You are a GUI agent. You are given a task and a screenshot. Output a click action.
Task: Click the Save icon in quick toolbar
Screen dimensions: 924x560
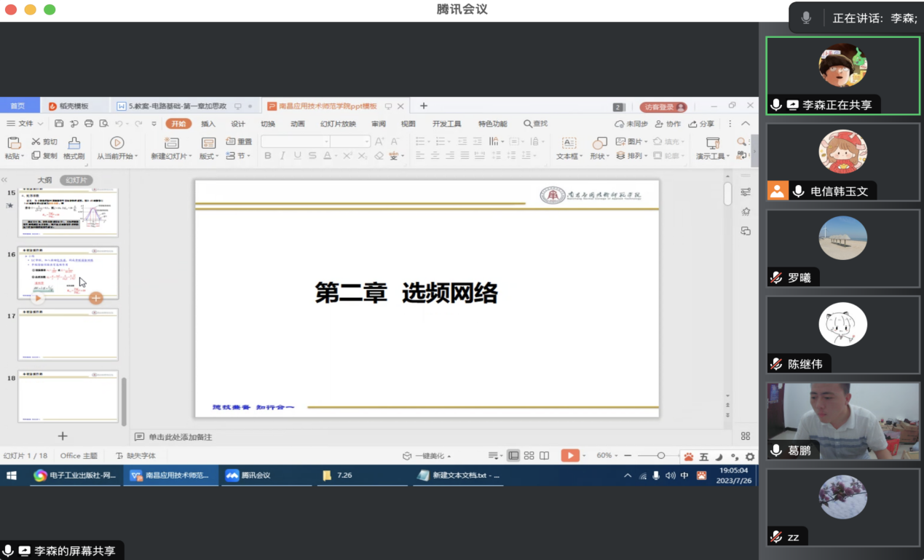(59, 124)
